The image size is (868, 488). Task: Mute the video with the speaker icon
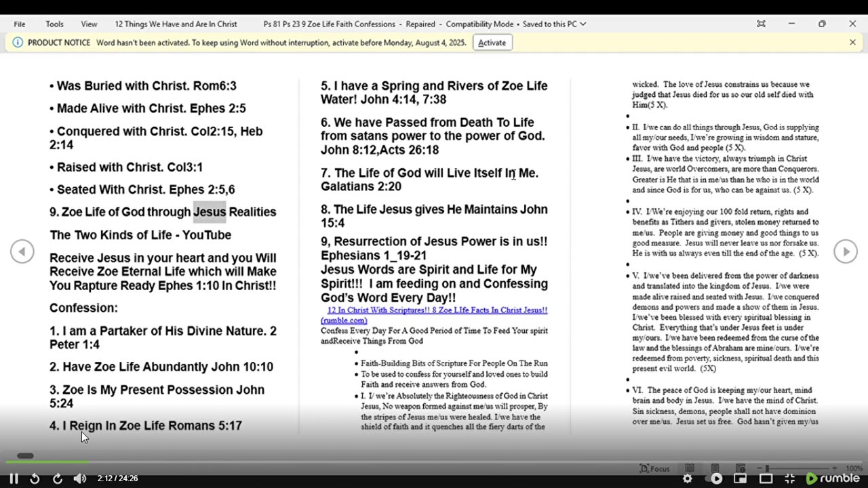(80, 479)
